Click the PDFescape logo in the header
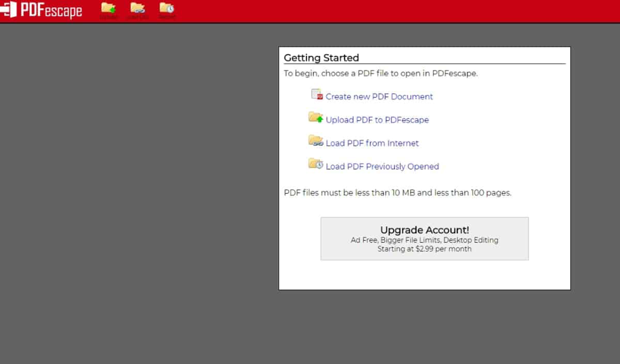This screenshot has width=620, height=364. tap(41, 10)
